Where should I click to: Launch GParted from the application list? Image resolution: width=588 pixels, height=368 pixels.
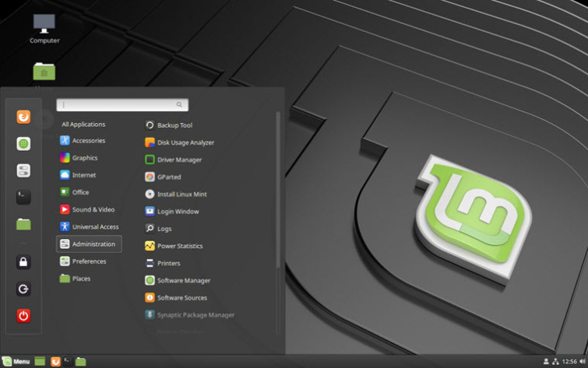[163, 177]
